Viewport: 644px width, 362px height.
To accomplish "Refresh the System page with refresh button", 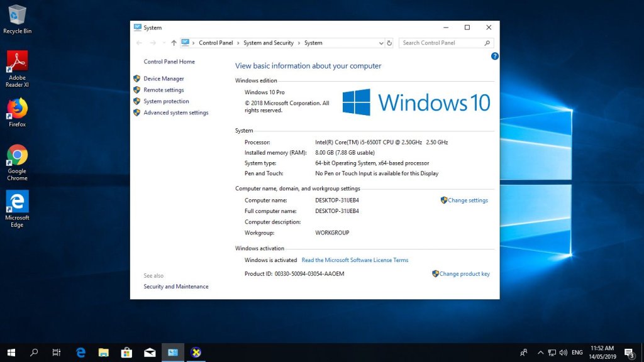I will click(389, 43).
